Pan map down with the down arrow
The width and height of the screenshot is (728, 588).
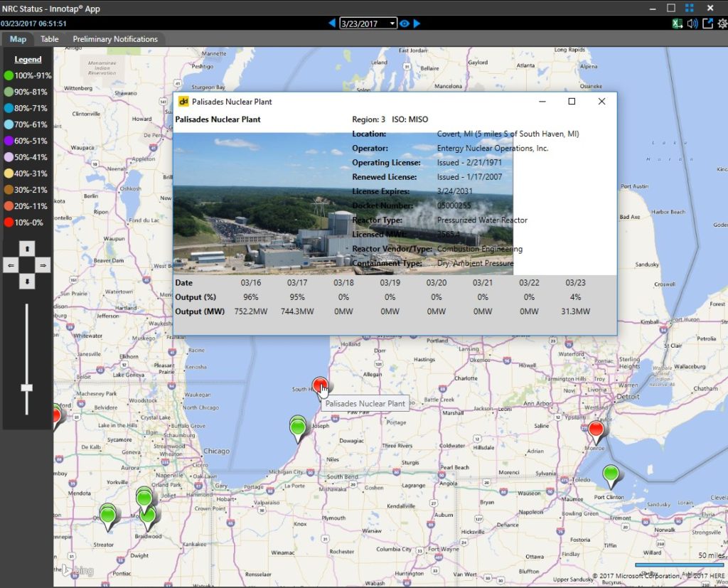point(27,281)
